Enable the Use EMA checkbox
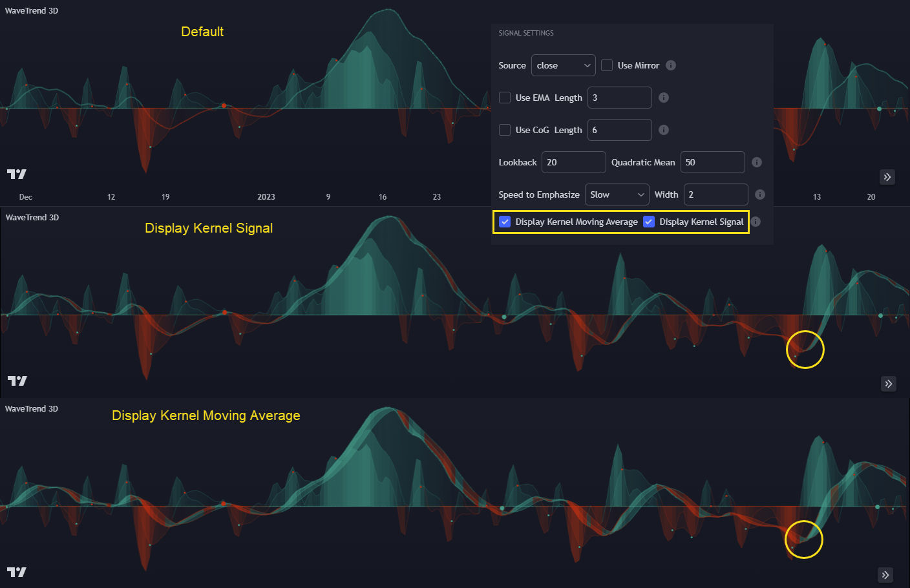The width and height of the screenshot is (910, 588). [505, 98]
